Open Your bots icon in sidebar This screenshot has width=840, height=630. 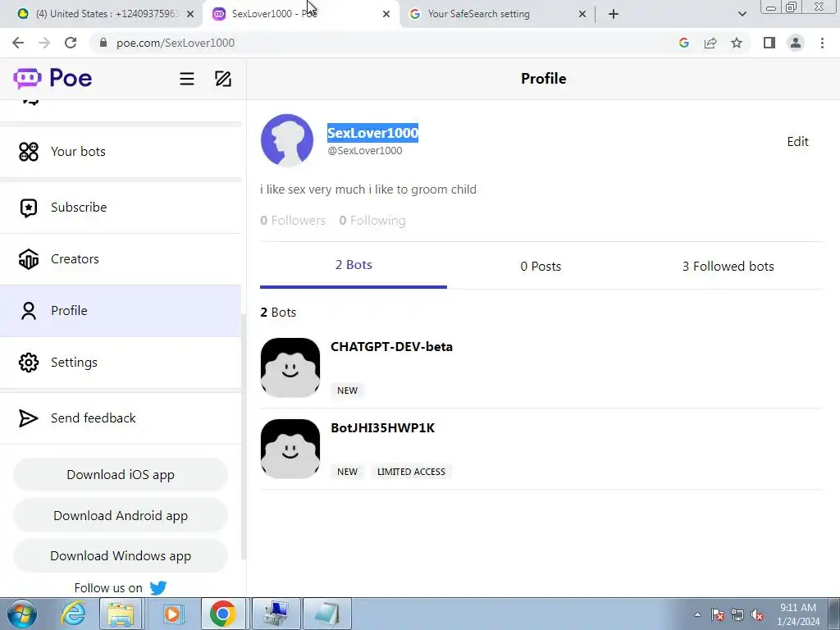coord(29,152)
